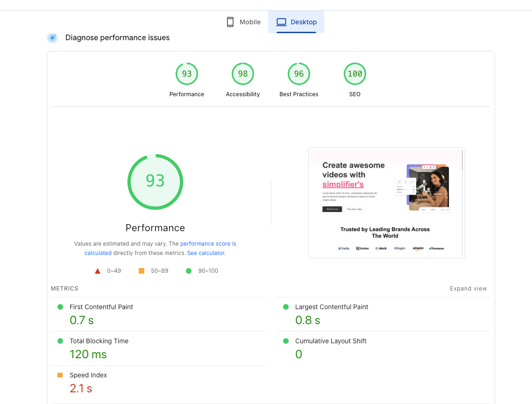
Task: Click the '90–100' legend range text
Action: [x=208, y=271]
